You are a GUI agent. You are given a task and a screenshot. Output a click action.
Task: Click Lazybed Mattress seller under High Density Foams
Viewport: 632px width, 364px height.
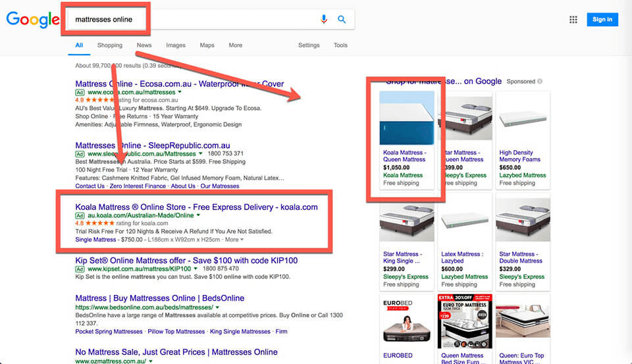coord(522,175)
